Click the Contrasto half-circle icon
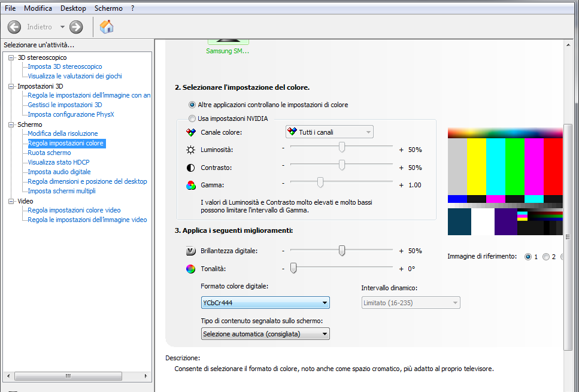The image size is (579, 392). pos(191,168)
